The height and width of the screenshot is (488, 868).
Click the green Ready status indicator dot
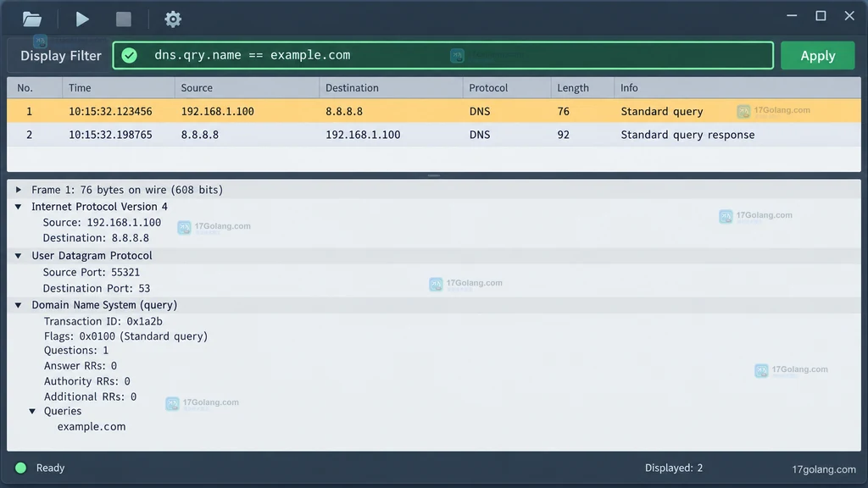point(21,468)
